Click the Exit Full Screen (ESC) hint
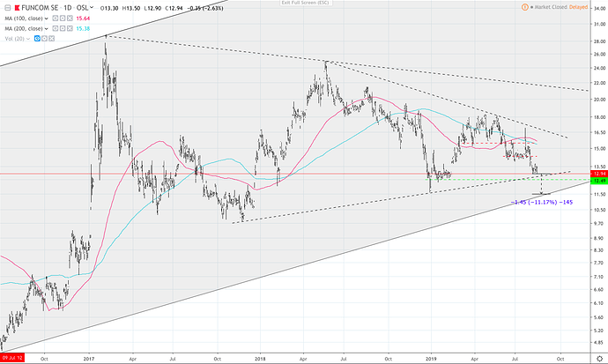Image resolution: width=608 pixels, height=364 pixels. coord(305,3)
